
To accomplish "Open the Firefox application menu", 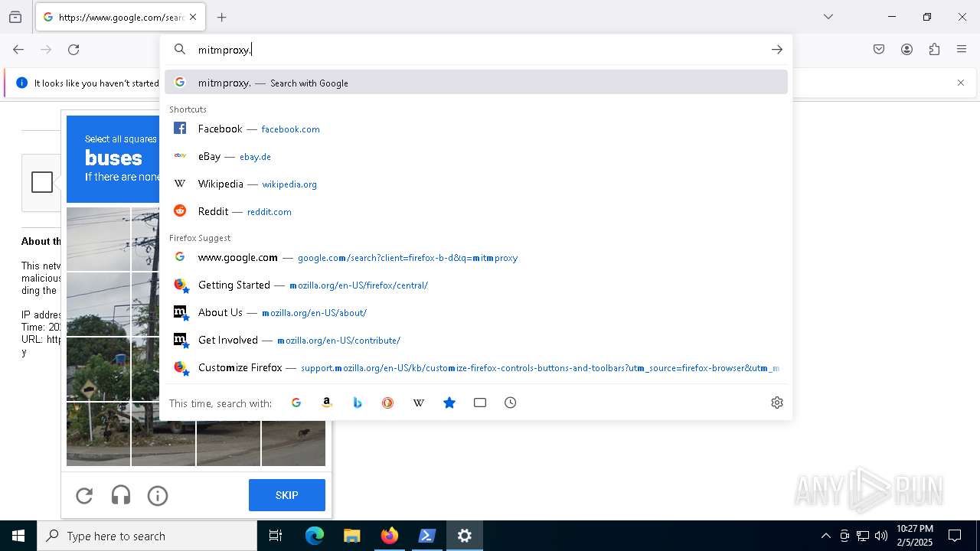I will tap(962, 50).
